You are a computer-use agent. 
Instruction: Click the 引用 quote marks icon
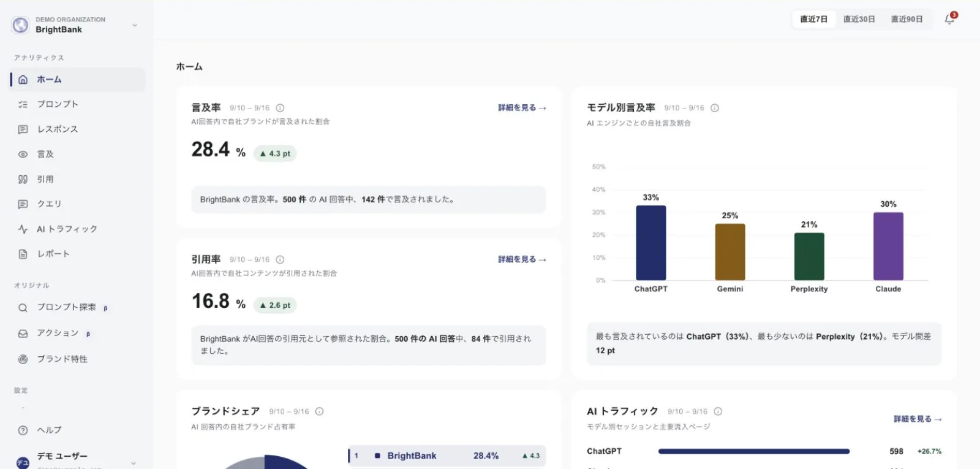23,180
